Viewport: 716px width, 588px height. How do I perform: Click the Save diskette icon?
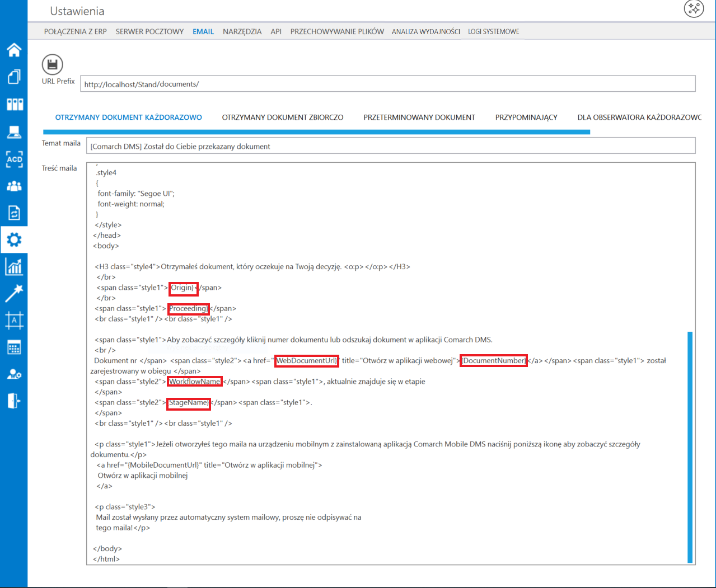click(52, 64)
